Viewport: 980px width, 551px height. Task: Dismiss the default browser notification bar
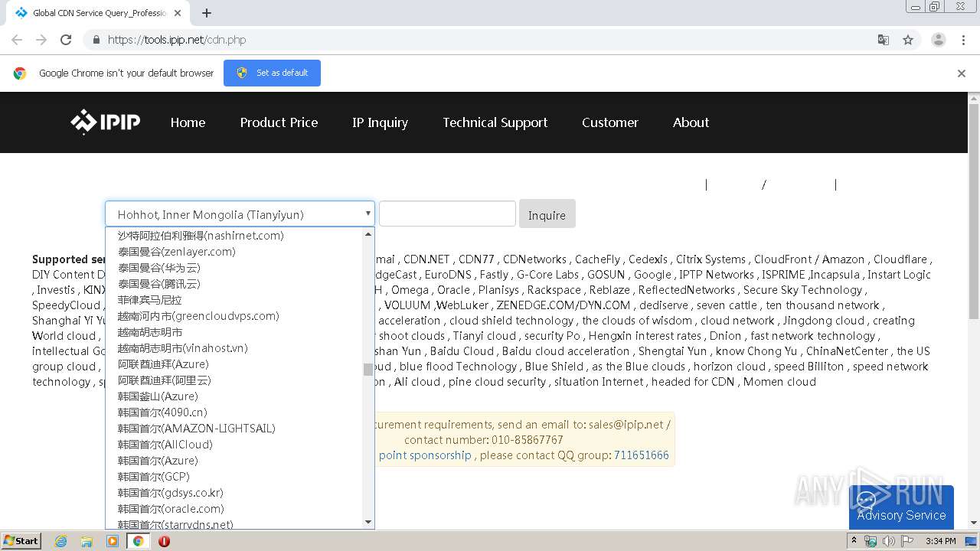[x=962, y=73]
